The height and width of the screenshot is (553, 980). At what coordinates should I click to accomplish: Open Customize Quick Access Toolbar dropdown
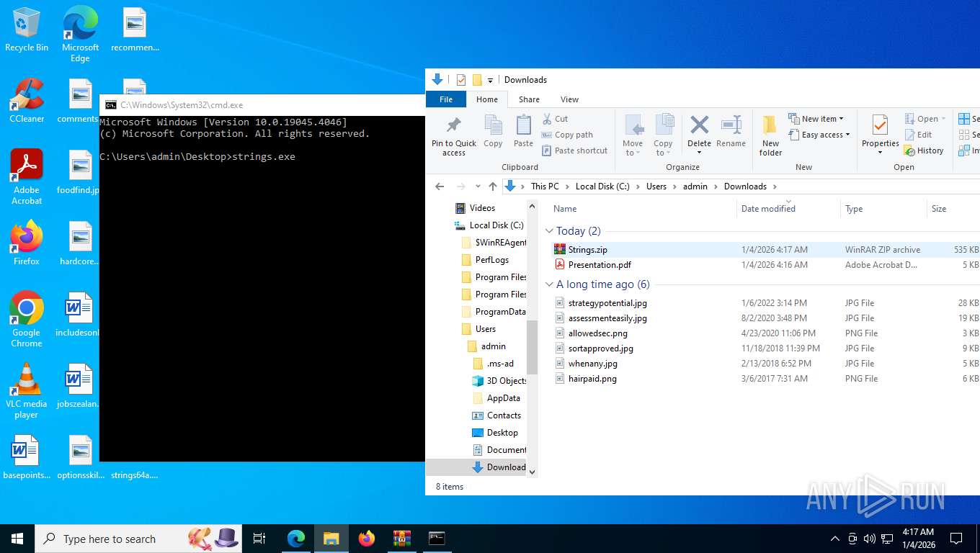pos(491,80)
